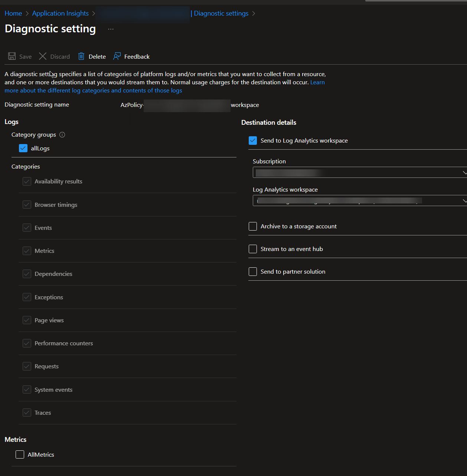Click the Diagnostic setting name field
Screen dimensions: 467x476
point(190,105)
